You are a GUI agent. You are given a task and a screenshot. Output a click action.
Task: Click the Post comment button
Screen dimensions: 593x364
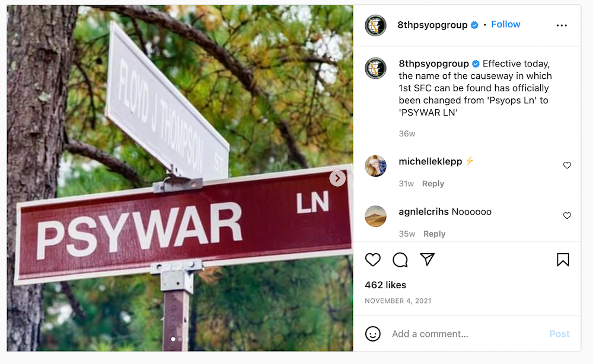tap(559, 334)
